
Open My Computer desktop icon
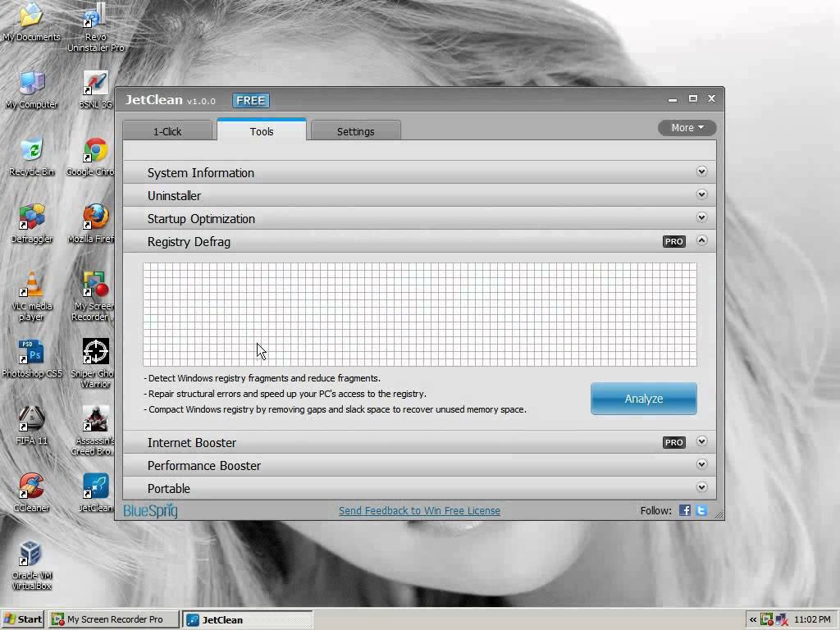click(x=31, y=89)
